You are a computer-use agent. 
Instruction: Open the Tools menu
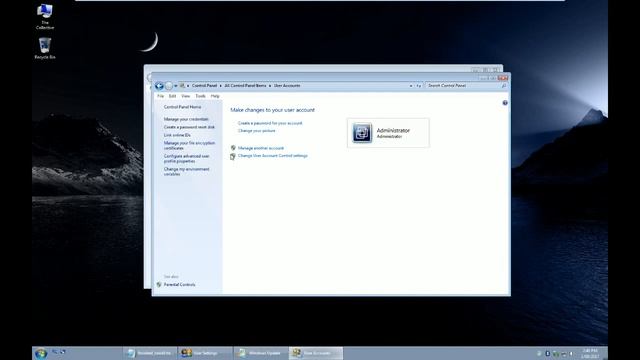coord(200,96)
